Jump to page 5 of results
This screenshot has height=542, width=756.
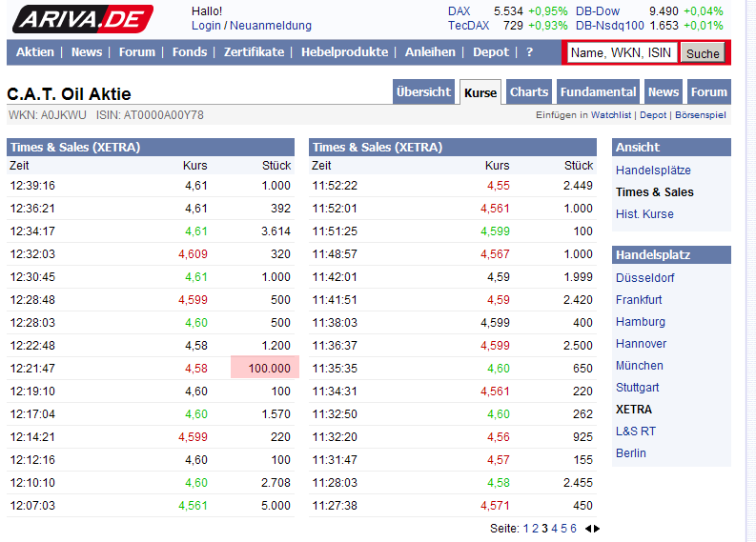tap(563, 529)
